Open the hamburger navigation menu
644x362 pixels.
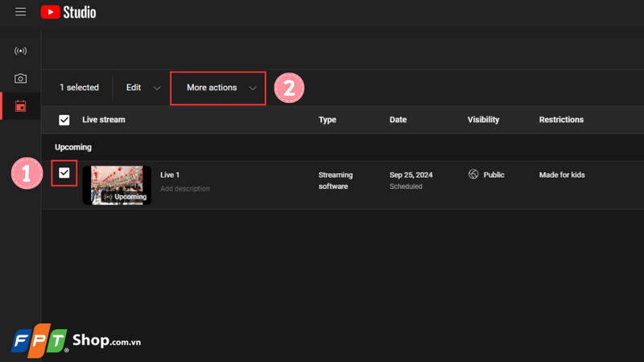click(21, 12)
